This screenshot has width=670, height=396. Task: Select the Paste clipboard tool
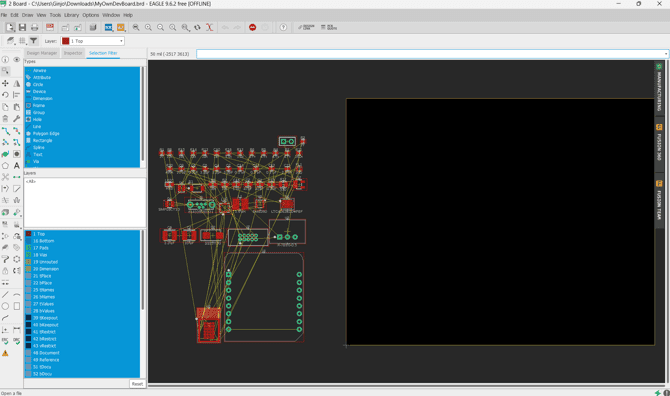(17, 107)
